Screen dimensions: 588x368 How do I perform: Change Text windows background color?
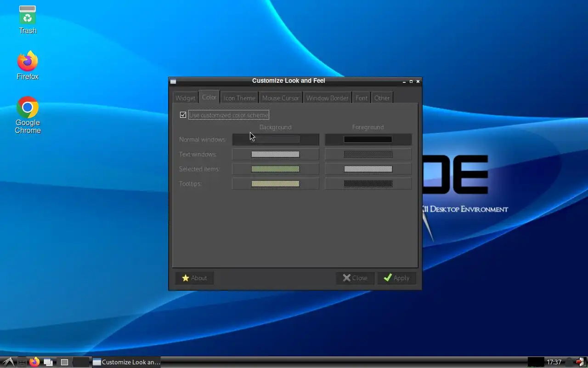coord(276,154)
